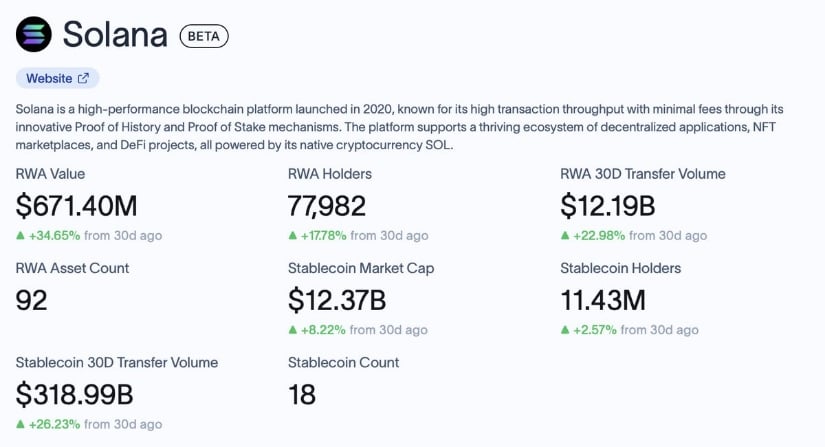Image resolution: width=825 pixels, height=447 pixels.
Task: Click the up arrow icon beside +22.98%
Action: pos(565,235)
